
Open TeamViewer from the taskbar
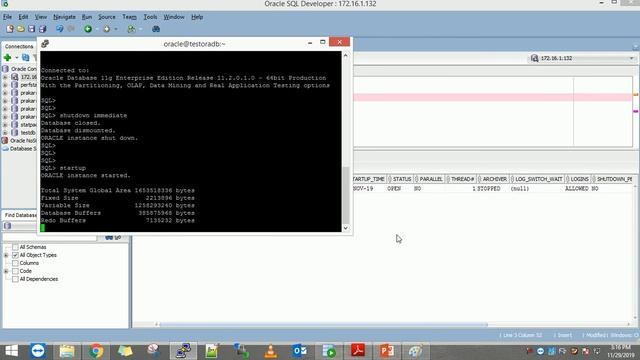point(38,351)
